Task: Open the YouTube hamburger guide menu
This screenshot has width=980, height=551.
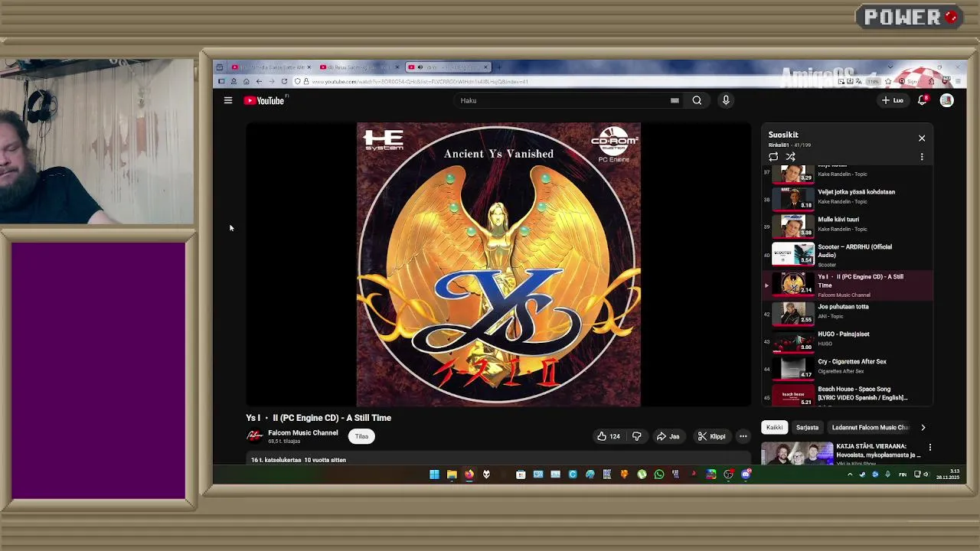Action: (x=228, y=100)
